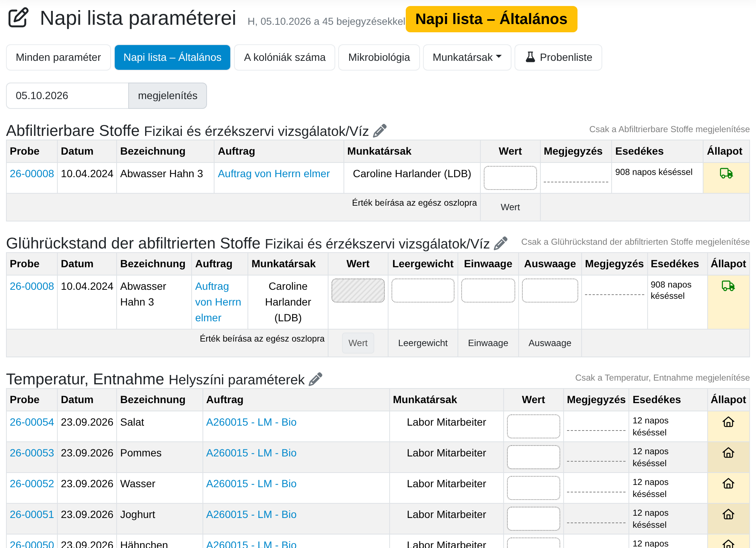Click the house status icon for Wasser
This screenshot has height=548, width=756.
(x=728, y=483)
